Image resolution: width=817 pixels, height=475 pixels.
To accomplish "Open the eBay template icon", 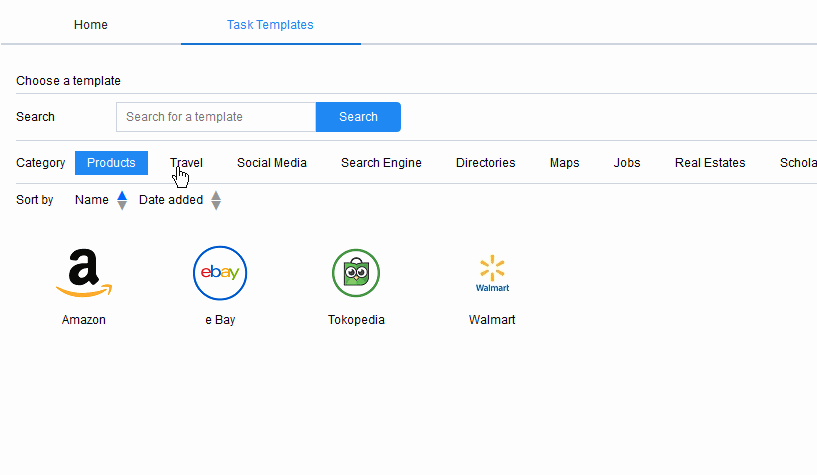I will point(219,273).
